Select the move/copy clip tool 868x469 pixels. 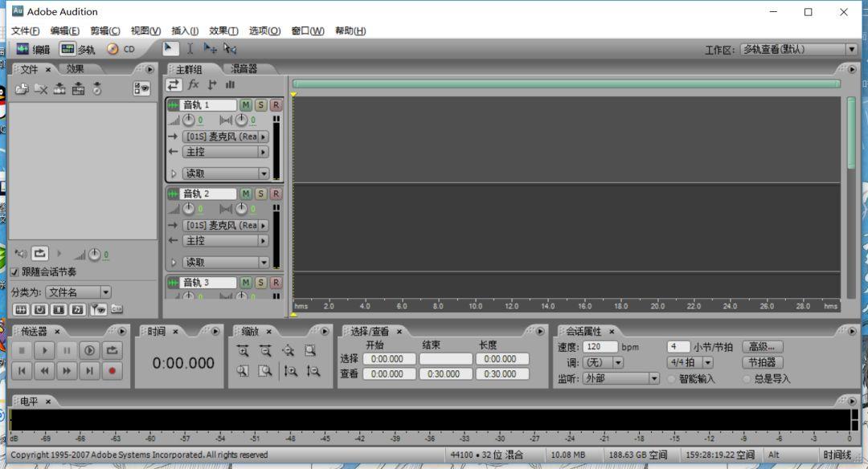click(x=211, y=48)
